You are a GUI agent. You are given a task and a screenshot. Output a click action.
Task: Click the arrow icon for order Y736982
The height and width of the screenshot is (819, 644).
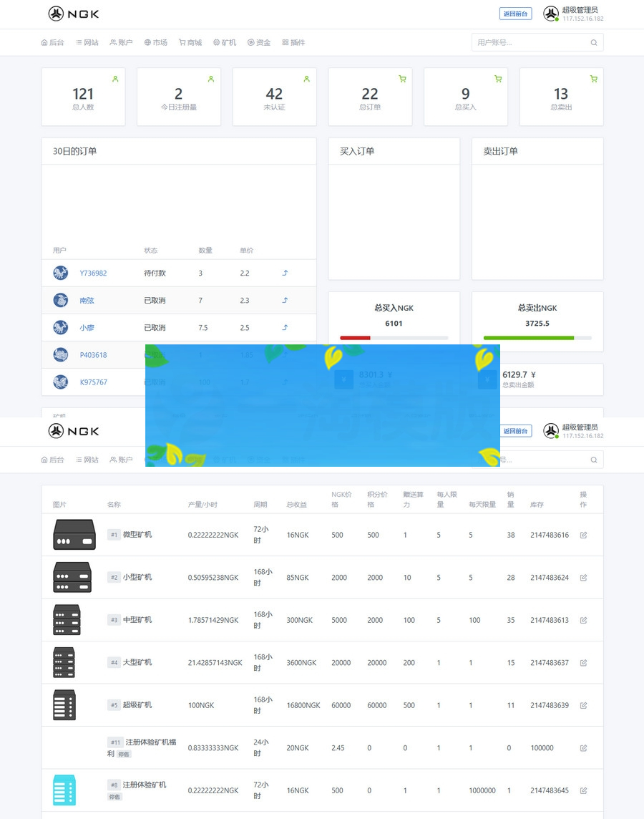(285, 273)
